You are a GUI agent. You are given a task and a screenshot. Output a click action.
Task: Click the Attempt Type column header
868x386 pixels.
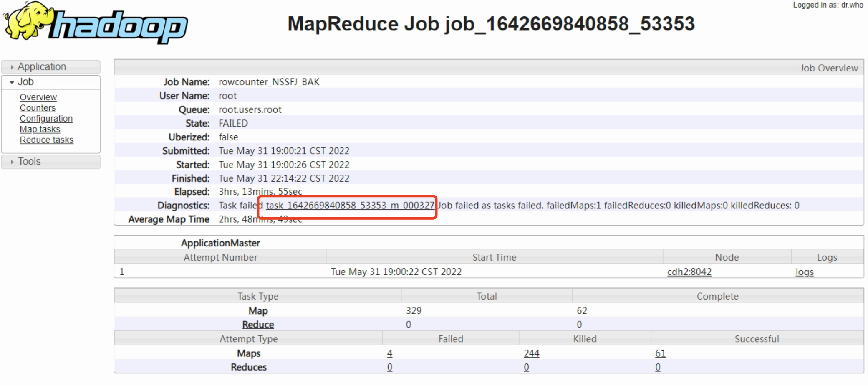pyautogui.click(x=248, y=339)
